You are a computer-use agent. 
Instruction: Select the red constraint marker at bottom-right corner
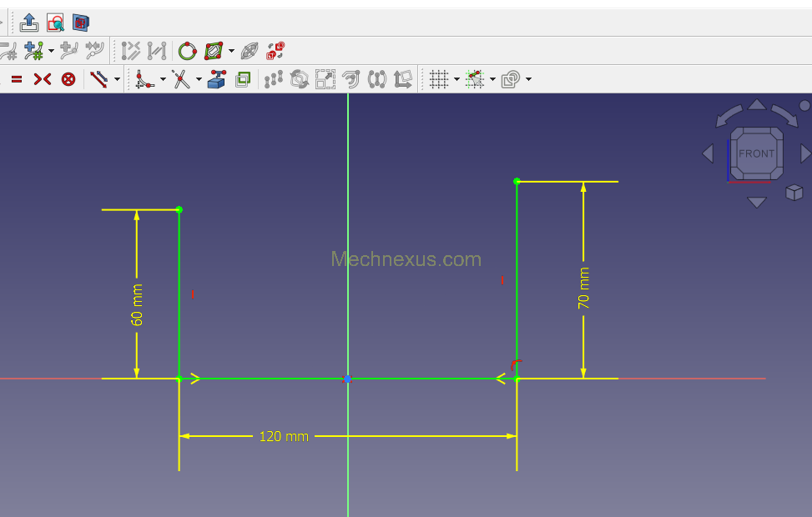click(516, 365)
